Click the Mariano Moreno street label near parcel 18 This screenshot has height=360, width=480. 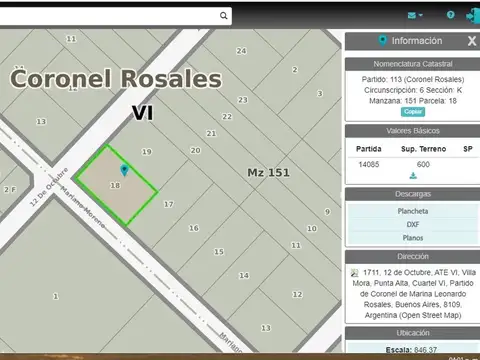pos(83,207)
